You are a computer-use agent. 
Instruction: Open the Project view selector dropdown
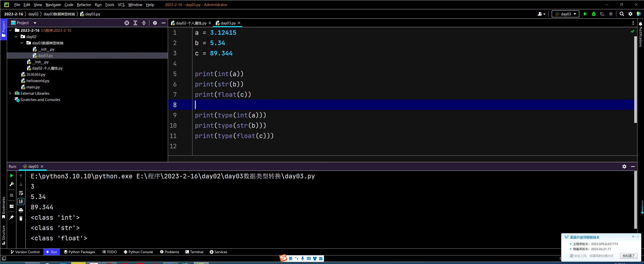tap(35, 23)
